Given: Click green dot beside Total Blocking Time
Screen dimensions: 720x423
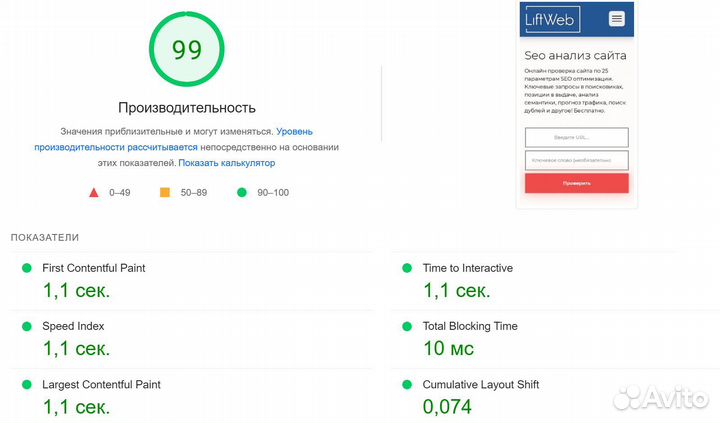Looking at the screenshot, I should pyautogui.click(x=406, y=327).
